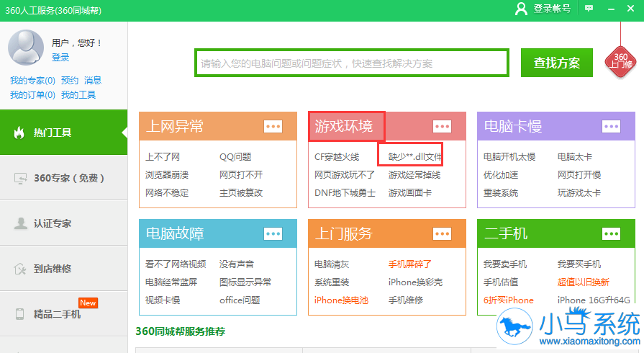Choose 系统重装 service
The image size is (644, 353).
[332, 282]
